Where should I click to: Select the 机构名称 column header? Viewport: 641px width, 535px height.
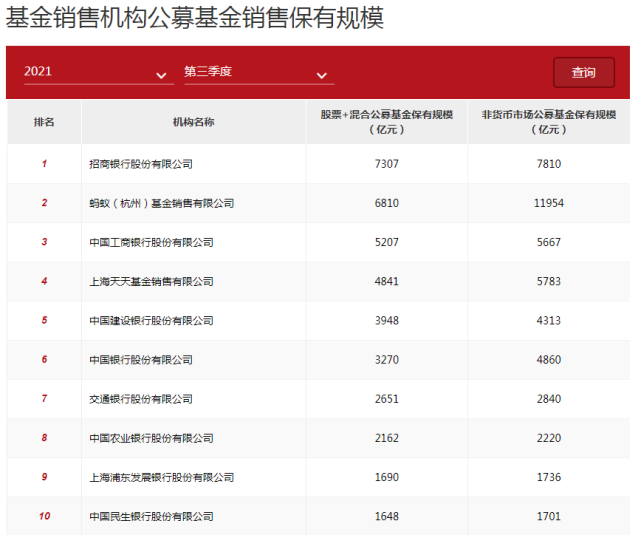click(193, 122)
